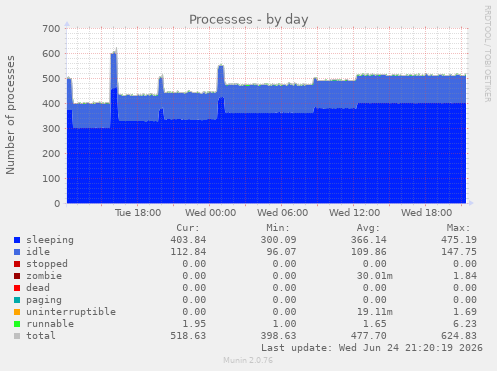Click runnable minimum value 1.00

coord(284,324)
